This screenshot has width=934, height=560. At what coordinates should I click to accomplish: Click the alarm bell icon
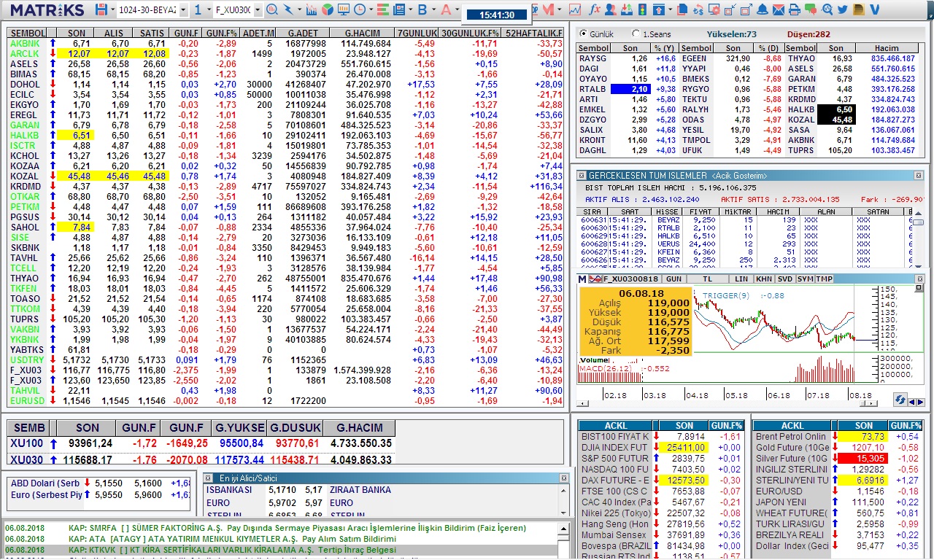pyautogui.click(x=762, y=9)
